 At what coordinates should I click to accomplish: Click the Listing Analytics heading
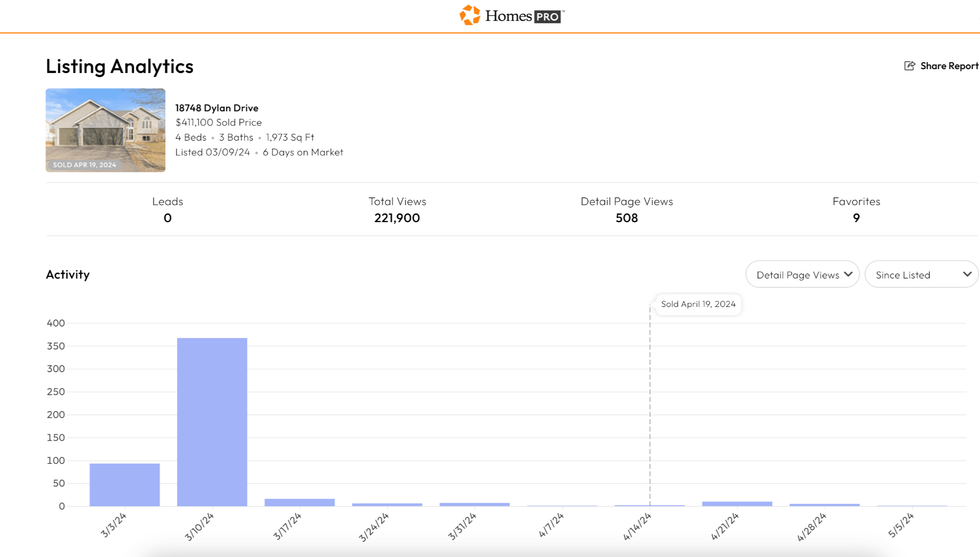click(x=120, y=66)
